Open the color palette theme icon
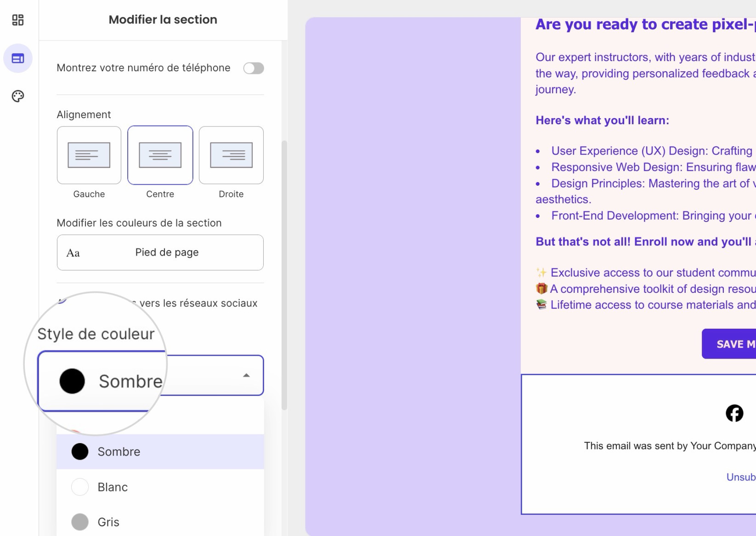The image size is (756, 536). tap(17, 96)
